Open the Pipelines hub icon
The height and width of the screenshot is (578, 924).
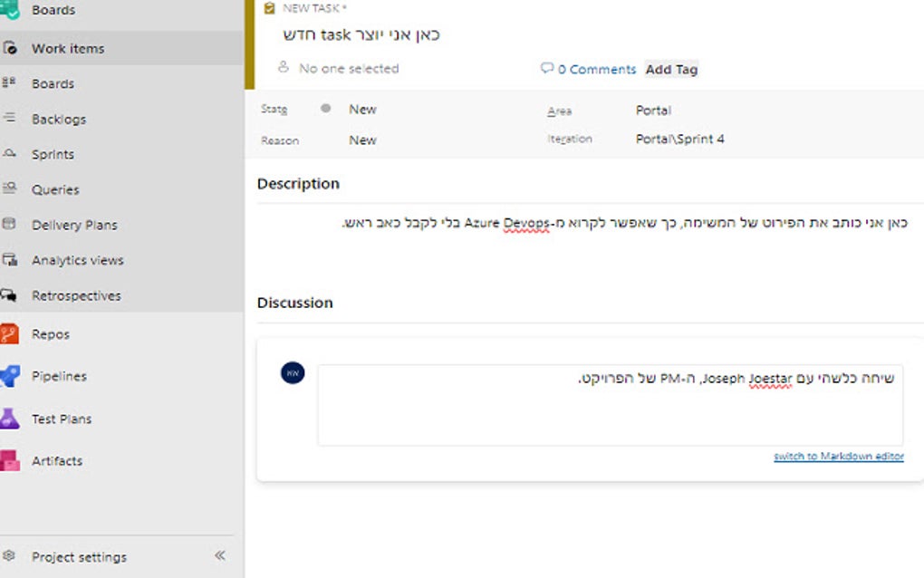click(x=10, y=376)
